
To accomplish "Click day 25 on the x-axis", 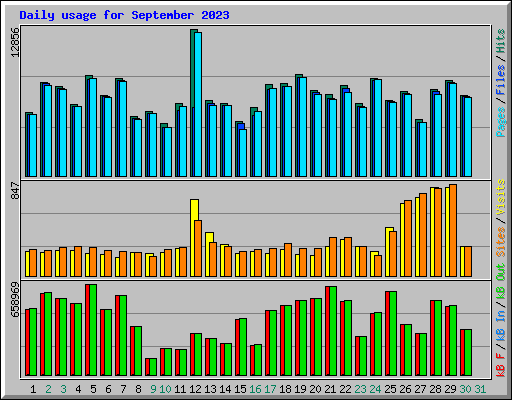I will coord(390,389).
